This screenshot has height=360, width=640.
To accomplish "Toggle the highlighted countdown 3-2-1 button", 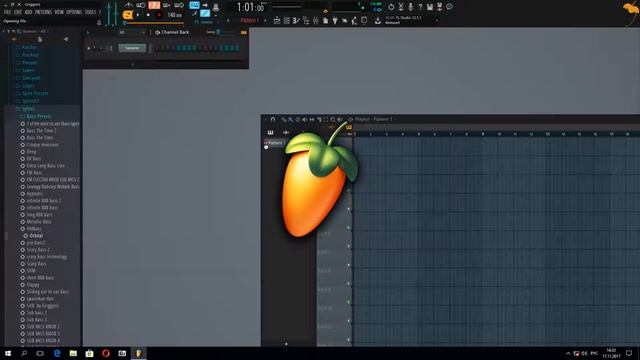I will tap(154, 5).
